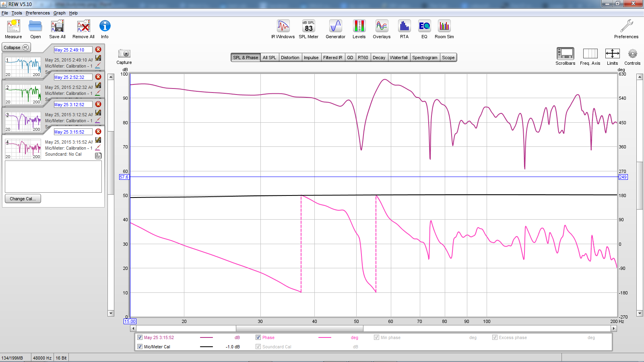The width and height of the screenshot is (644, 362).
Task: Toggle graph Scrollbars
Action: pyautogui.click(x=566, y=56)
